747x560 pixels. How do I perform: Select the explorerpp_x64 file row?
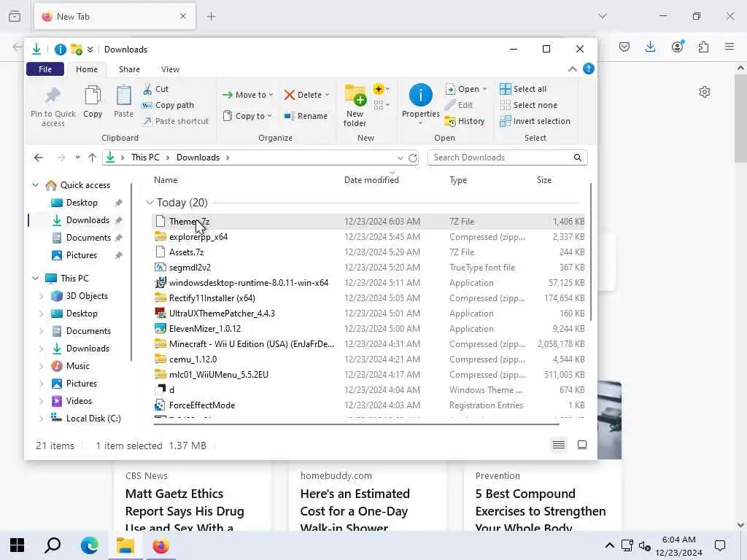[x=368, y=237]
